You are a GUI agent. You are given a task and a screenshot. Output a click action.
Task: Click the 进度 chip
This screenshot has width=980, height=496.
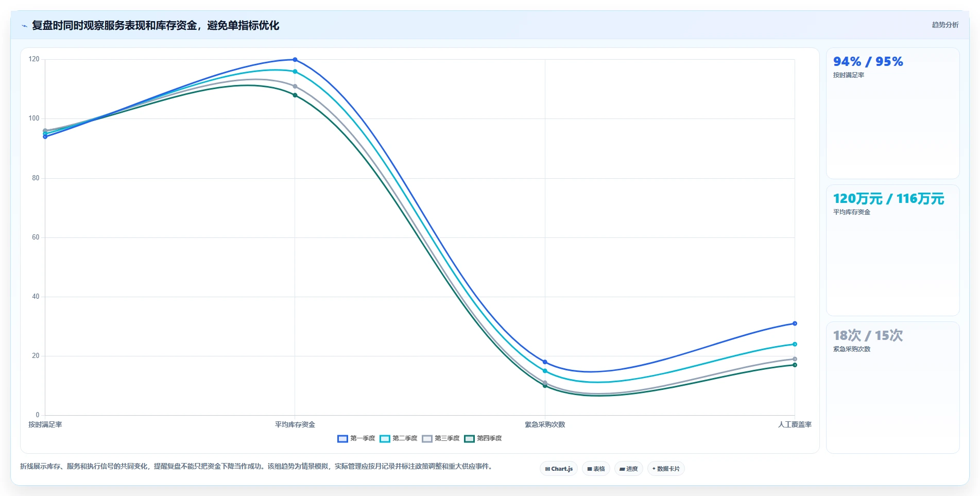(628, 469)
